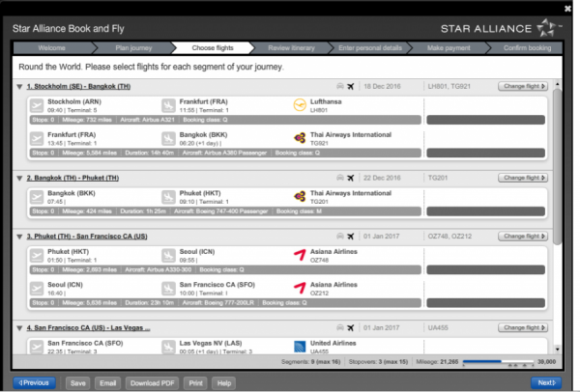Image resolution: width=580 pixels, height=392 pixels.
Task: Close the Book and Fly dialog
Action: click(567, 9)
